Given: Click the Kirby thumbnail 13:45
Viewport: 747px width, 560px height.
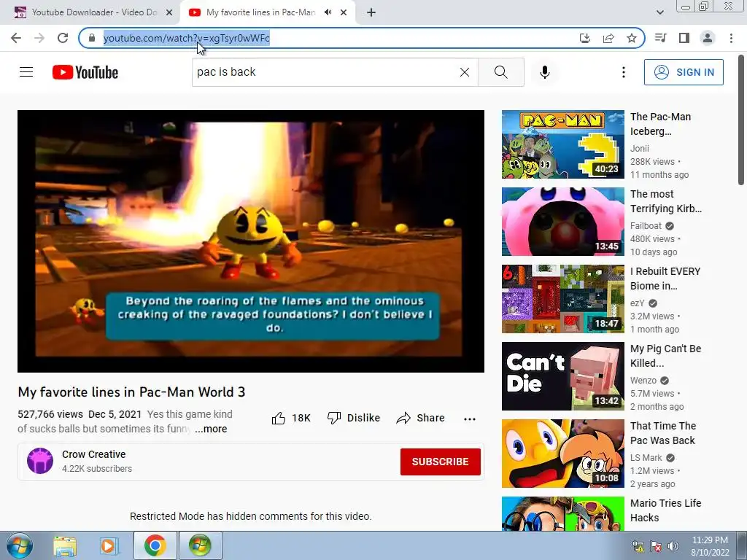Looking at the screenshot, I should click(x=562, y=222).
